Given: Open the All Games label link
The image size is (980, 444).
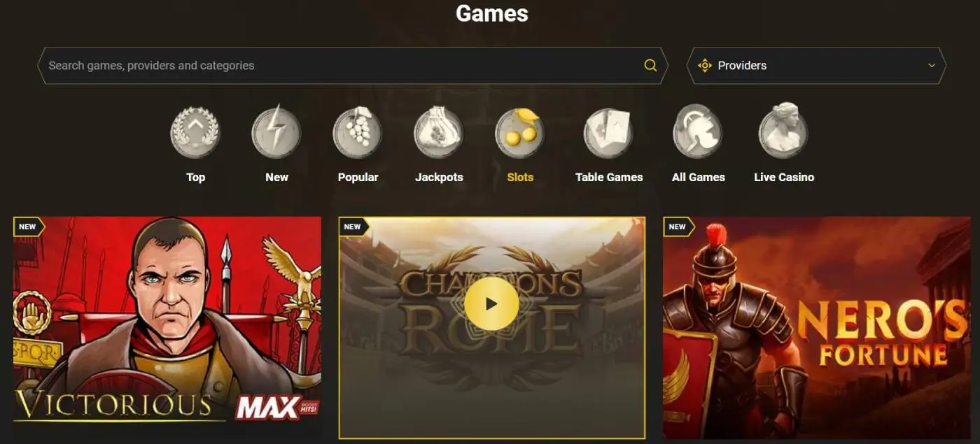Looking at the screenshot, I should [699, 178].
